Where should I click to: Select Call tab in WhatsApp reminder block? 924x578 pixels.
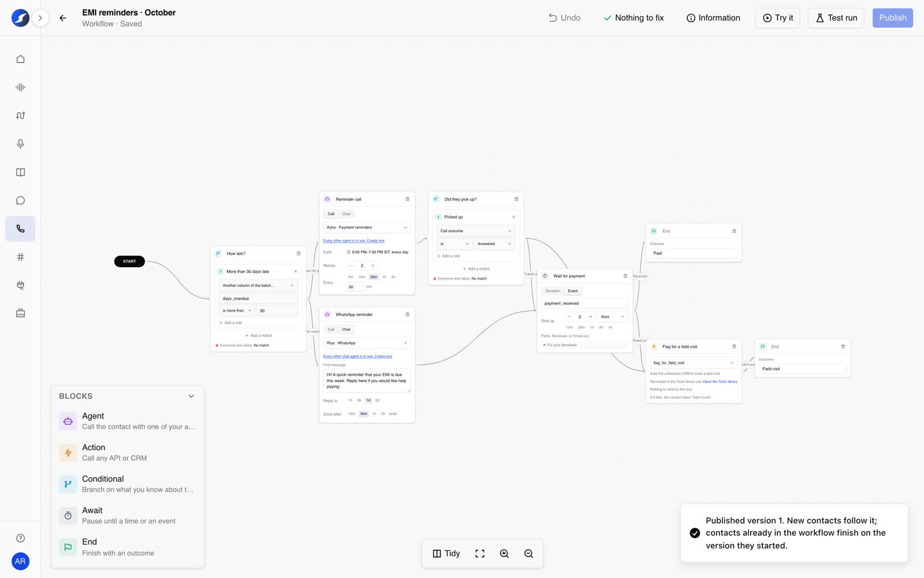331,329
